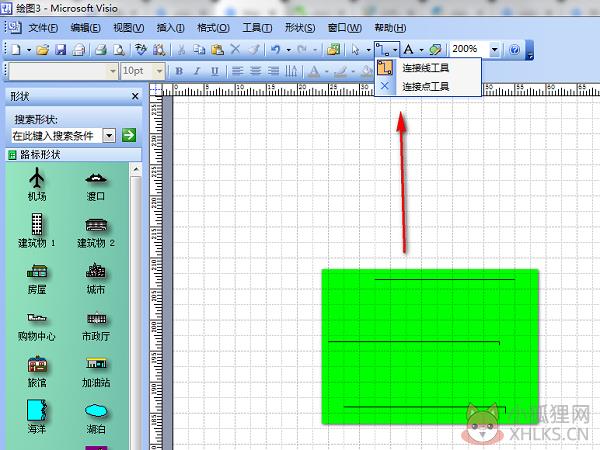Set Center text alignment
600x450 pixels.
[x=256, y=71]
